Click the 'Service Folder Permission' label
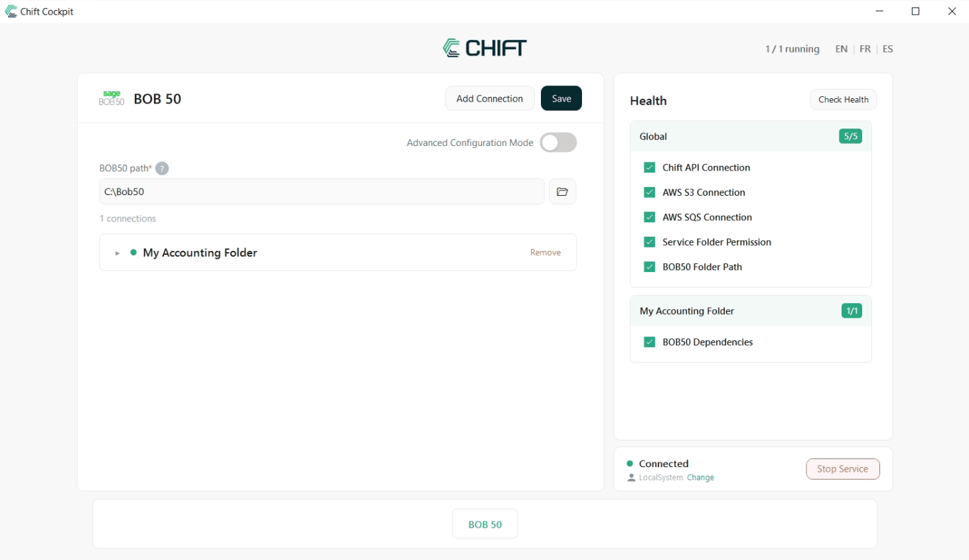Viewport: 969px width, 560px height. coord(717,242)
